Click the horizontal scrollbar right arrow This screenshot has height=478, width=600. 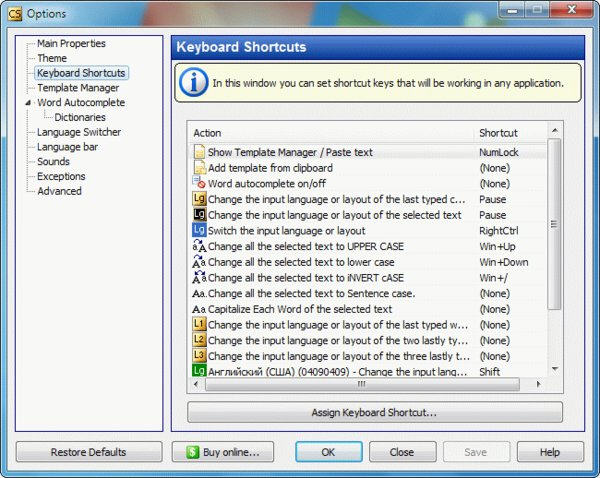point(538,384)
